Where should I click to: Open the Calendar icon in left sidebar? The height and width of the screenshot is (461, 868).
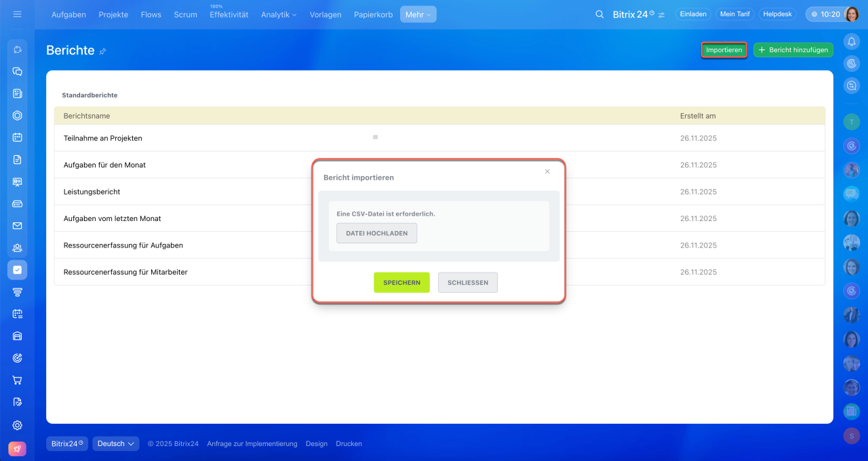click(18, 138)
